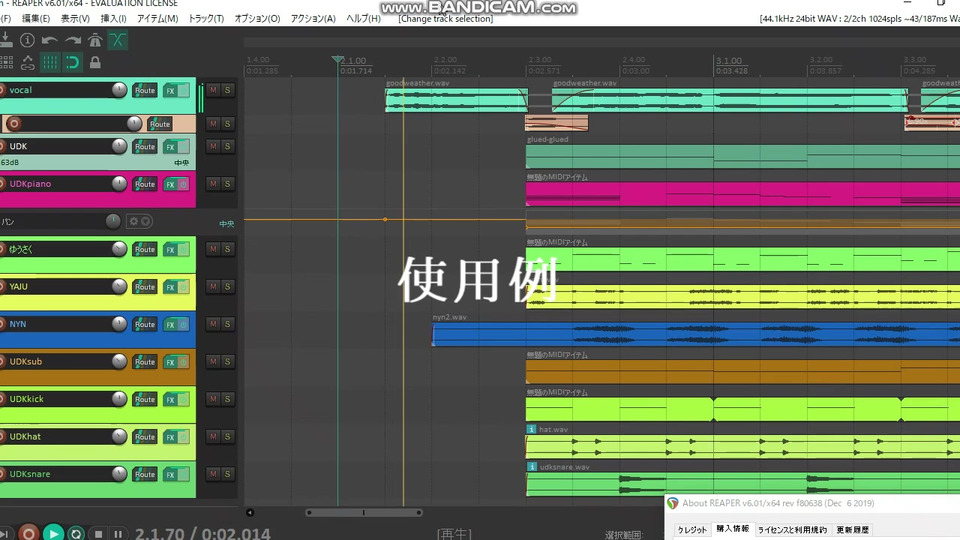The image size is (960, 540).
Task: Open FX chain for UDKsnare track
Action: pyautogui.click(x=170, y=474)
